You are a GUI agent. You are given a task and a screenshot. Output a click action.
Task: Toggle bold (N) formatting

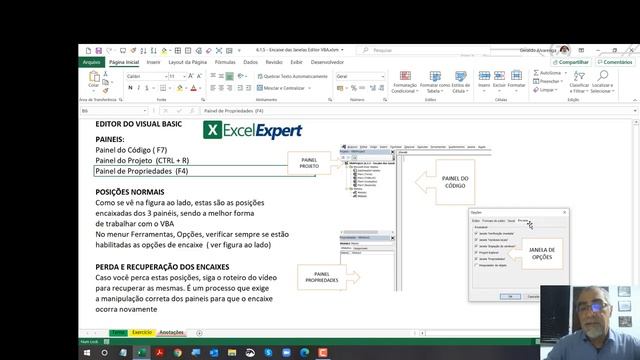(130, 88)
